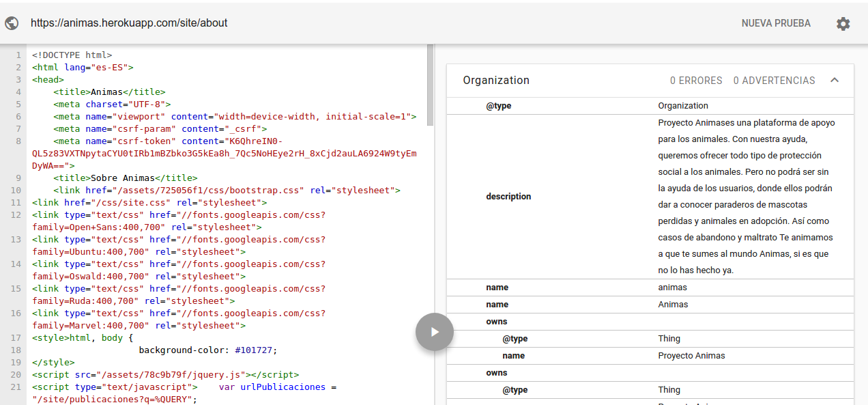Click the meta viewport code line

coord(235,117)
